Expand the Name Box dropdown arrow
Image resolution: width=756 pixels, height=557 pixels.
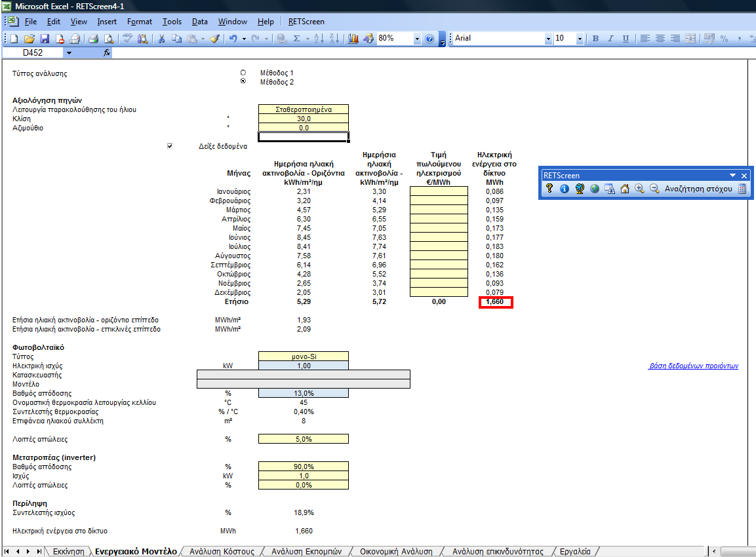pos(69,52)
